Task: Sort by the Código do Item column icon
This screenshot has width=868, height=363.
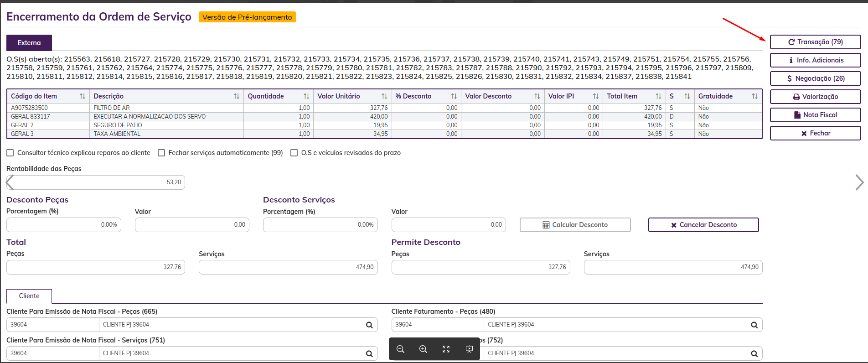Action: click(83, 96)
